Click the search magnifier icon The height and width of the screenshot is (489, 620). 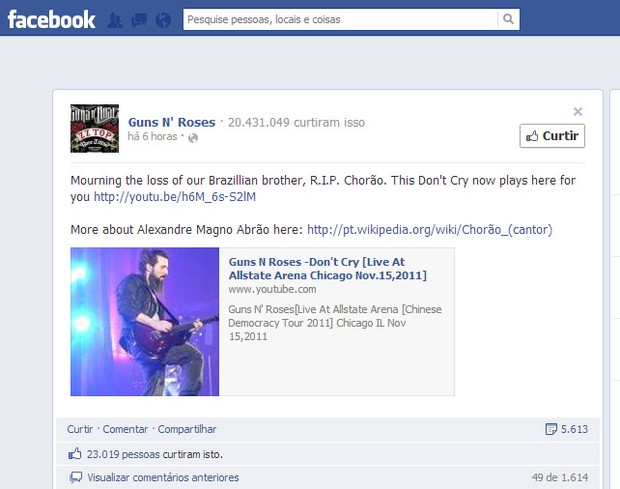(x=508, y=19)
